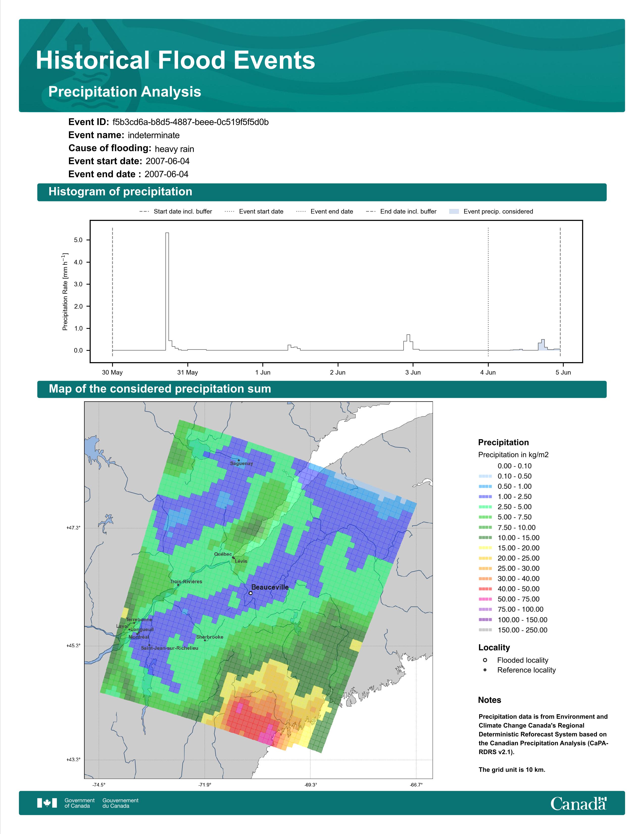The image size is (644, 834).
Task: Click the Saint-Jean-sur-Richelieu label on map
Action: click(169, 648)
